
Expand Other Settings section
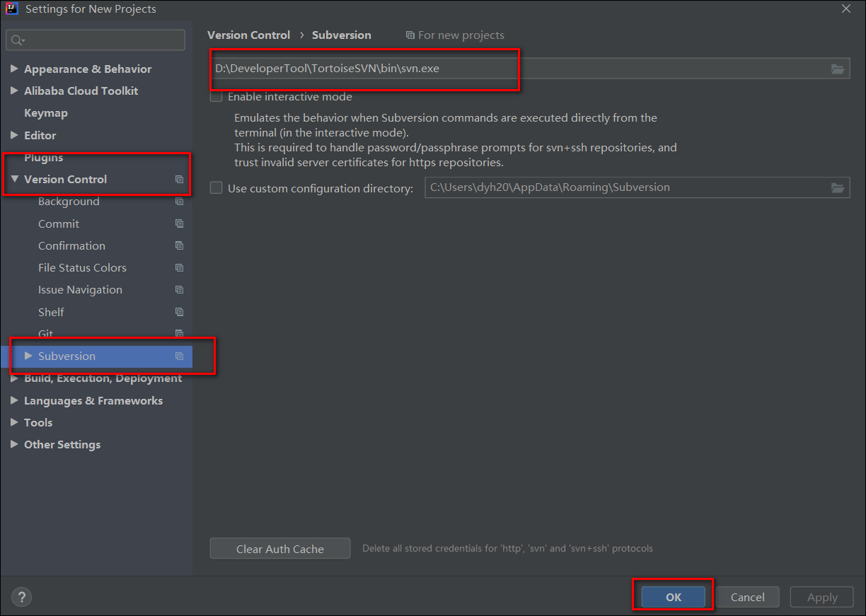pyautogui.click(x=15, y=445)
